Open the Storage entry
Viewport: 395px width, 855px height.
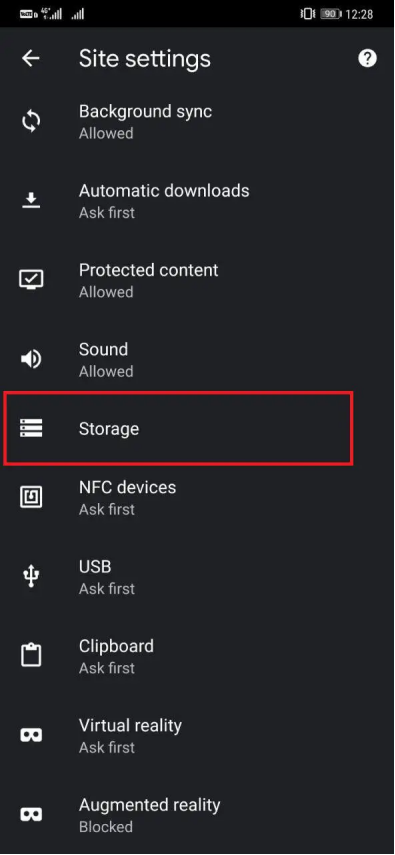(178, 429)
